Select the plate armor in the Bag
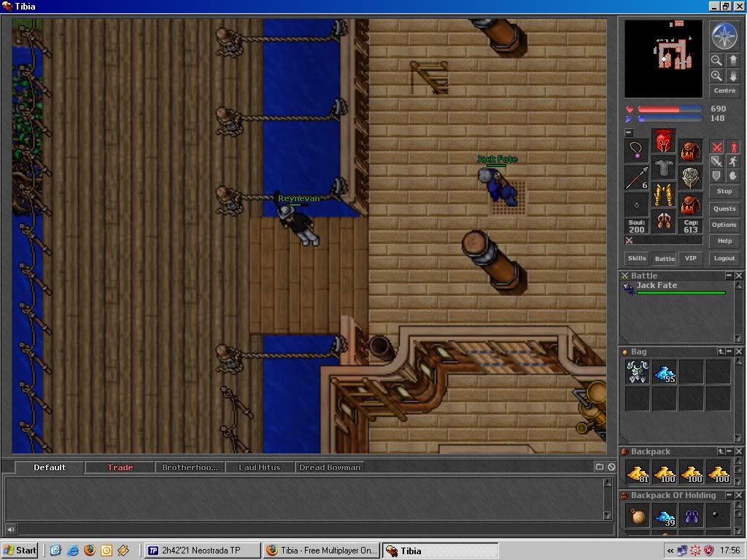This screenshot has width=747, height=560. click(638, 372)
